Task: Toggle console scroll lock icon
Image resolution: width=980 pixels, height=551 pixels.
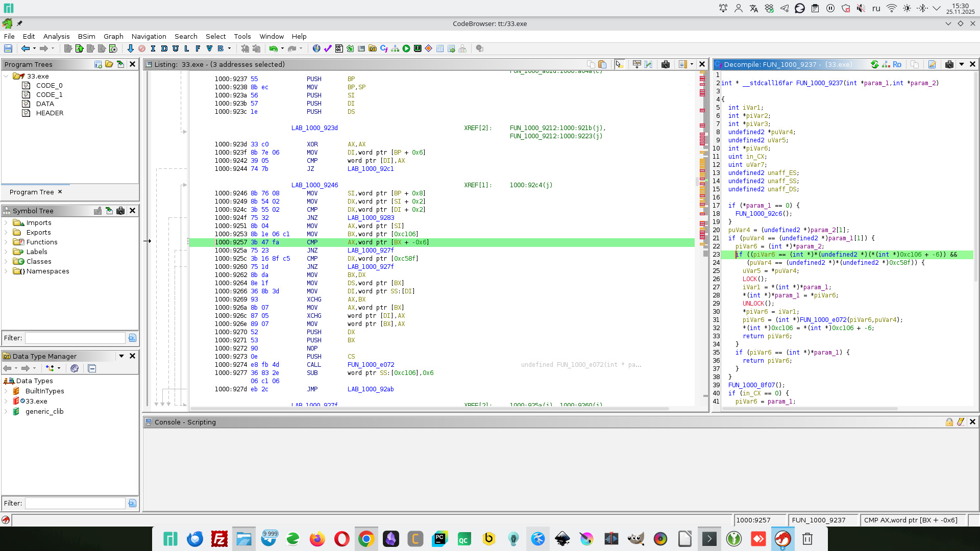Action: click(949, 422)
